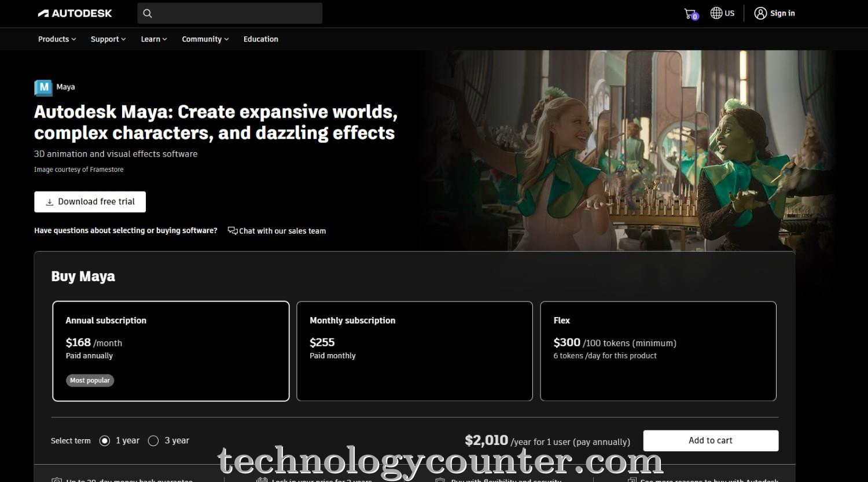This screenshot has width=868, height=482.
Task: Click the globe icon for region settings
Action: [x=715, y=13]
